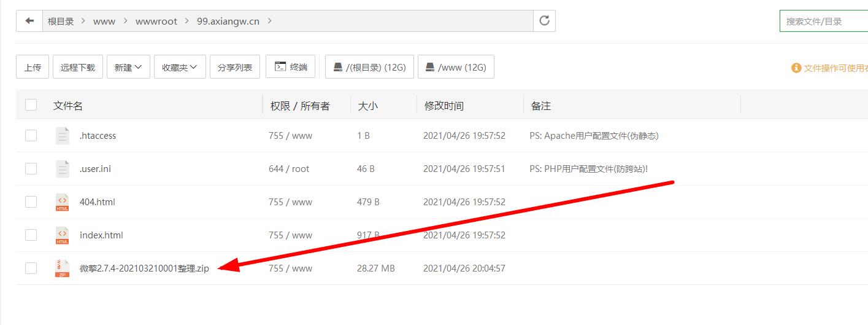This screenshot has height=325, width=868.
Task: Click the 上传 upload button
Action: click(33, 67)
